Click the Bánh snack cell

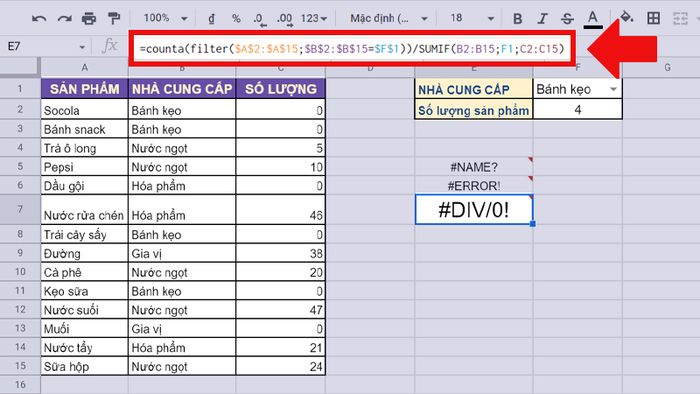(x=84, y=129)
